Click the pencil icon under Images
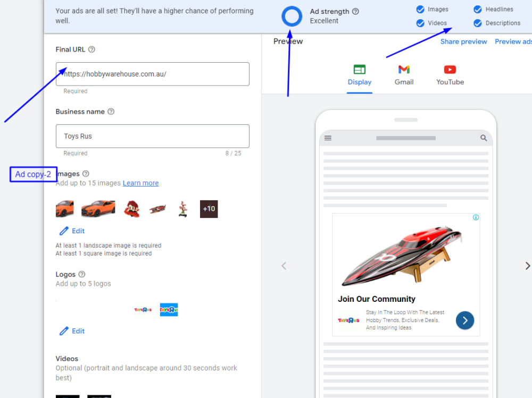The image size is (532, 398). coord(64,231)
